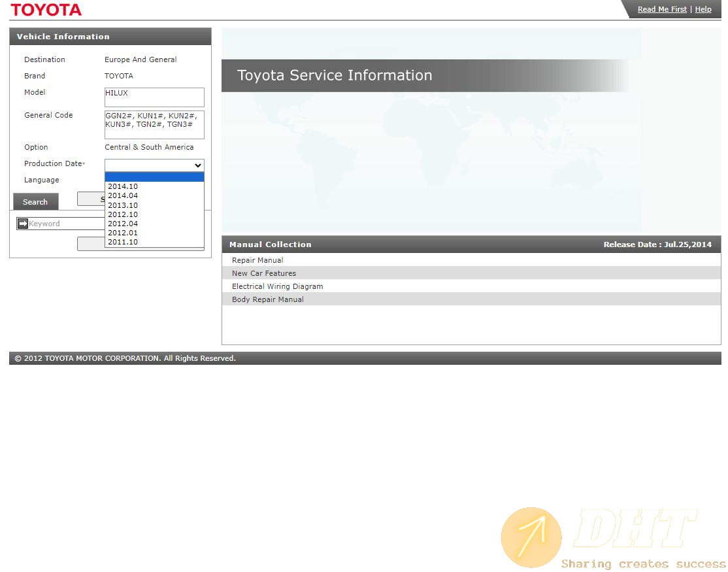The height and width of the screenshot is (572, 728).
Task: Click the button partly hidden beside Search
Action: (x=91, y=199)
